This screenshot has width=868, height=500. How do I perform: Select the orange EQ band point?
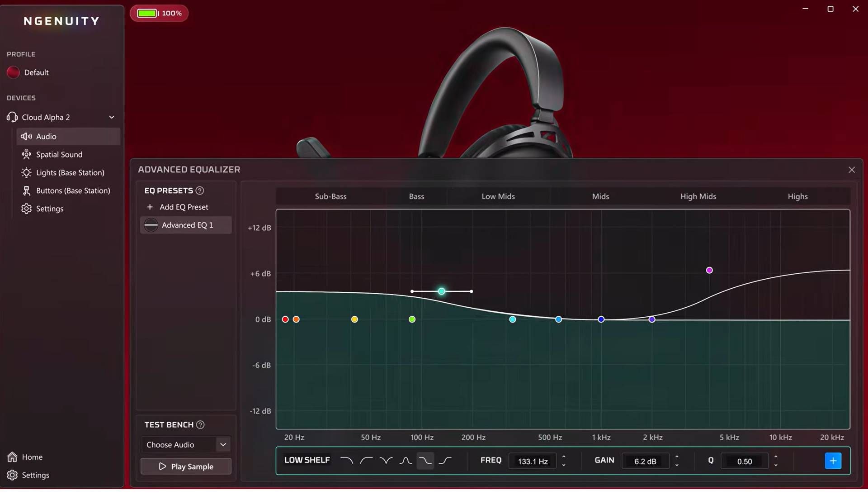point(296,319)
